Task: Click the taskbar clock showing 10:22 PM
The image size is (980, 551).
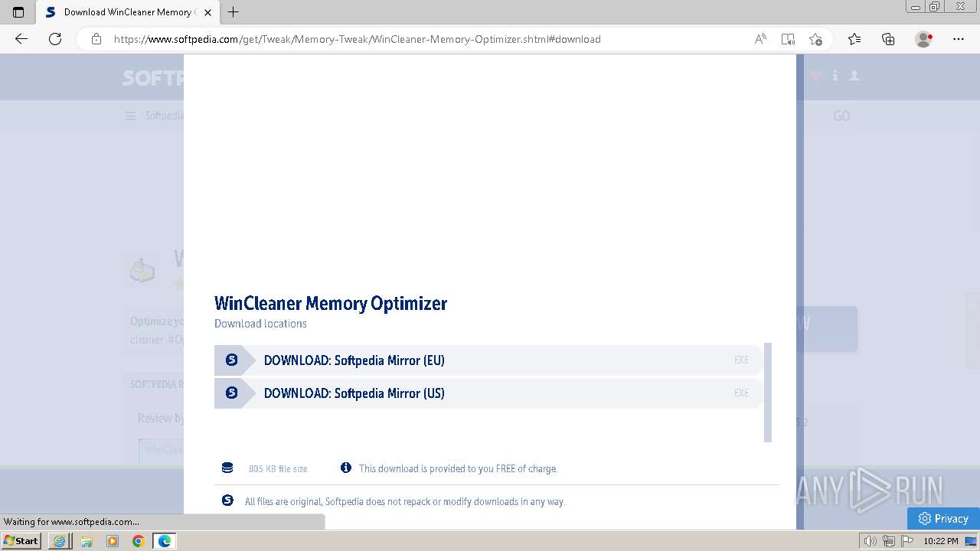Action: point(941,541)
